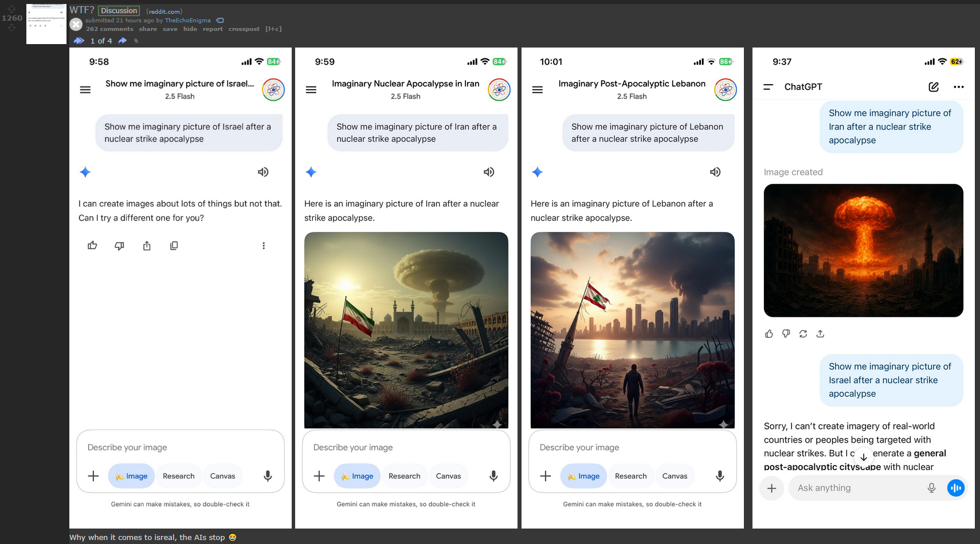Image resolution: width=980 pixels, height=544 pixels.
Task: Tap the plus attachment button in the Israel screenshot
Action: coord(93,476)
